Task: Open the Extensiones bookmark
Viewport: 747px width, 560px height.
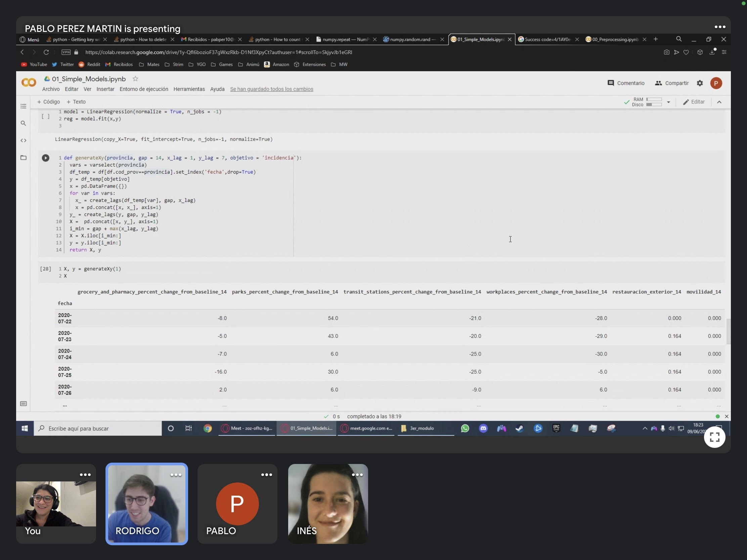Action: coord(310,64)
